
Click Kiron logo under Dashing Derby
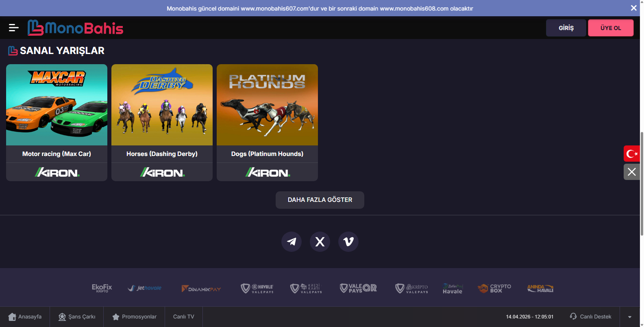pos(162,173)
